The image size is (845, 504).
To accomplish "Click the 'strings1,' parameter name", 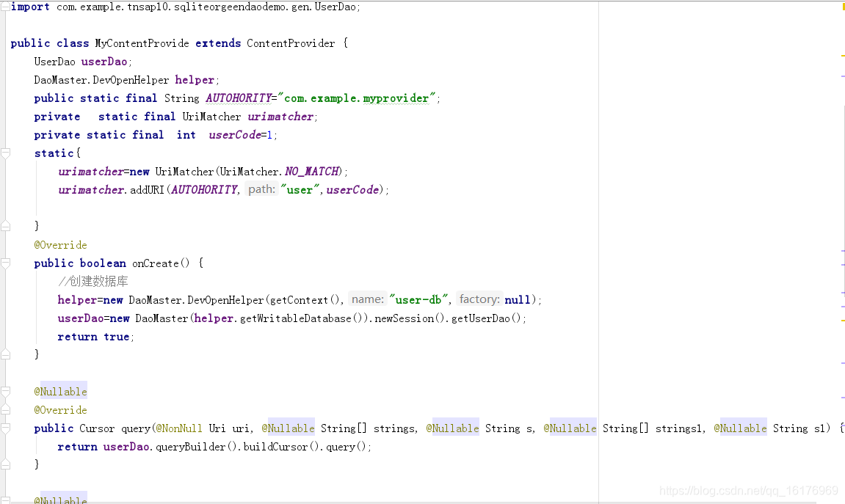I will [x=680, y=428].
